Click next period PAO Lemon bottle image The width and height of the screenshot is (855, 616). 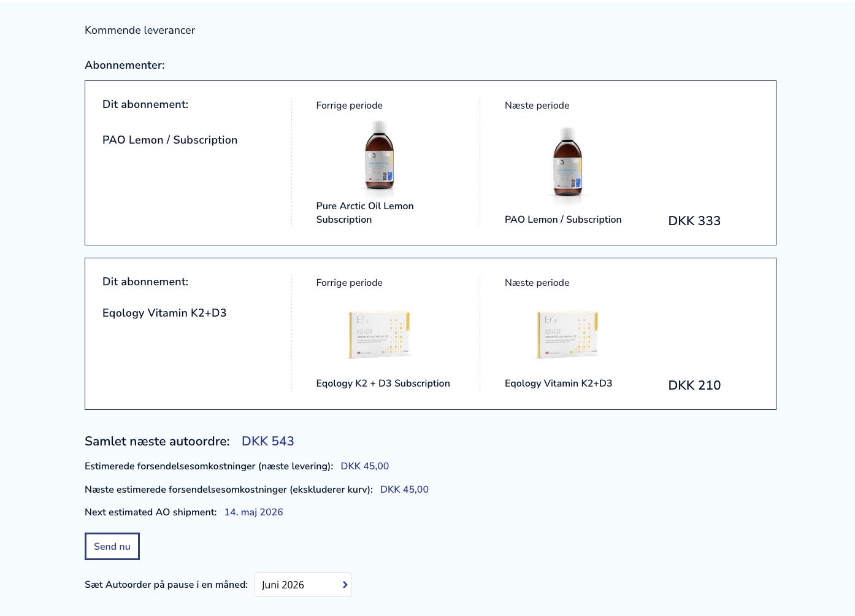567,164
